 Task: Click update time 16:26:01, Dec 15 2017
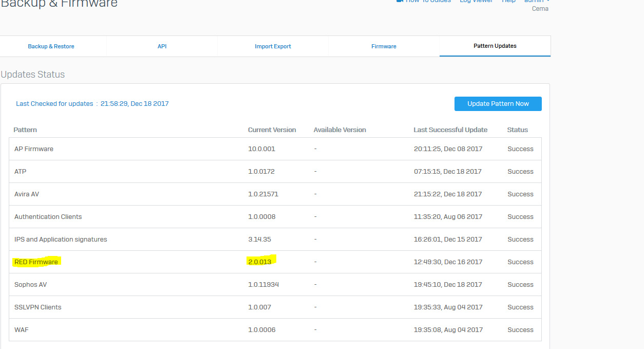(x=448, y=240)
